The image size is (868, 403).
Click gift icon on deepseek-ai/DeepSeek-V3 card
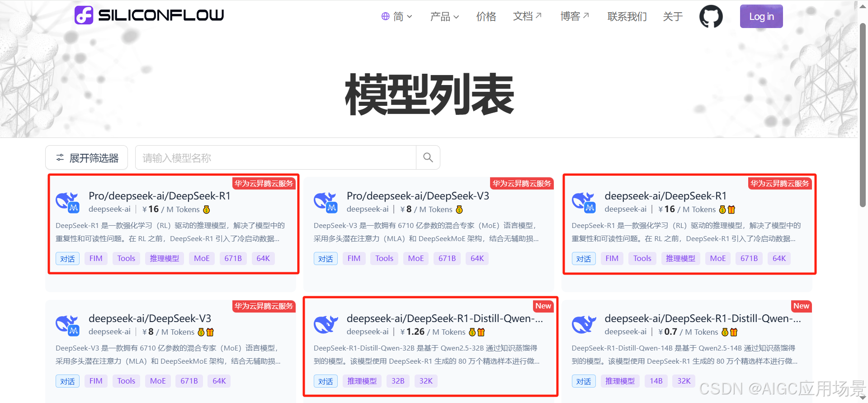pyautogui.click(x=210, y=332)
